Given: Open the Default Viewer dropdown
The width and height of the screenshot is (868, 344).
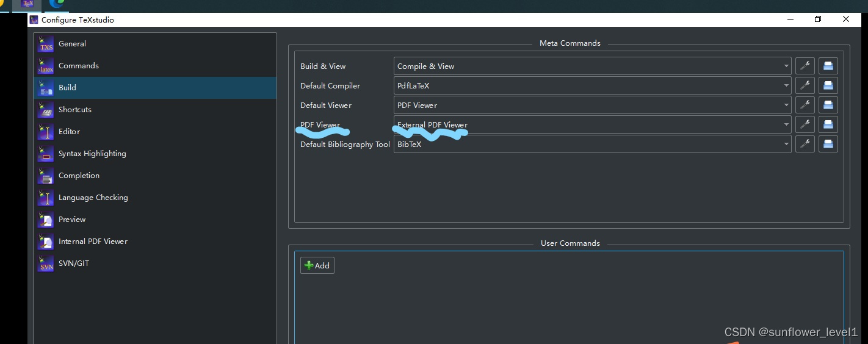Looking at the screenshot, I should [x=593, y=105].
